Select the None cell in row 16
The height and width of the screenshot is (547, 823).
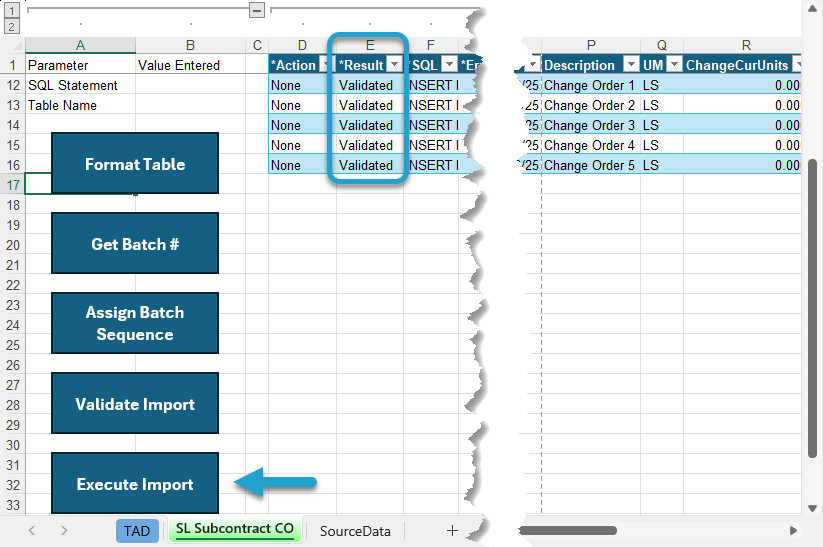coord(302,165)
